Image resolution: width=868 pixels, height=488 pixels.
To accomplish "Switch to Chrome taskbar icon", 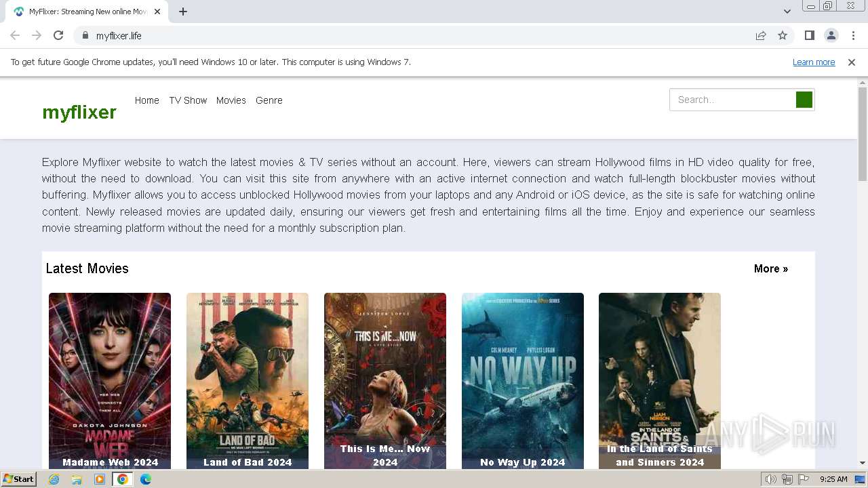I will pos(122,479).
